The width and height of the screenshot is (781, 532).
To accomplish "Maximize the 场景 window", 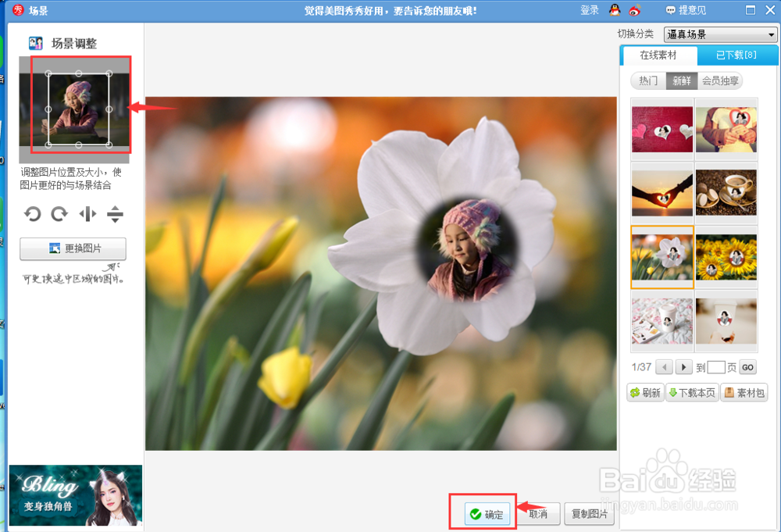I will tap(750, 10).
